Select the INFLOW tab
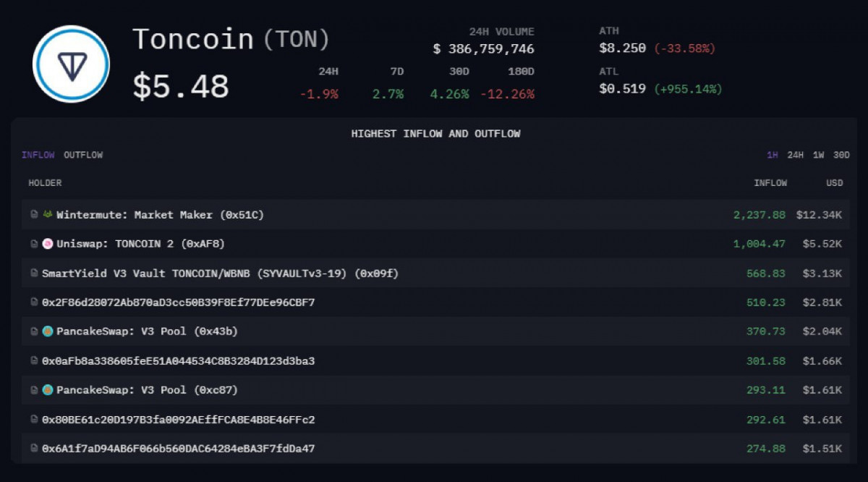Image resolution: width=868 pixels, height=482 pixels. click(x=38, y=155)
